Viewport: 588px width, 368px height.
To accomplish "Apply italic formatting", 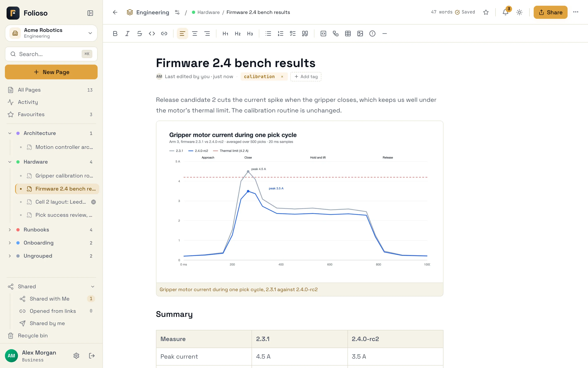I will tap(127, 34).
